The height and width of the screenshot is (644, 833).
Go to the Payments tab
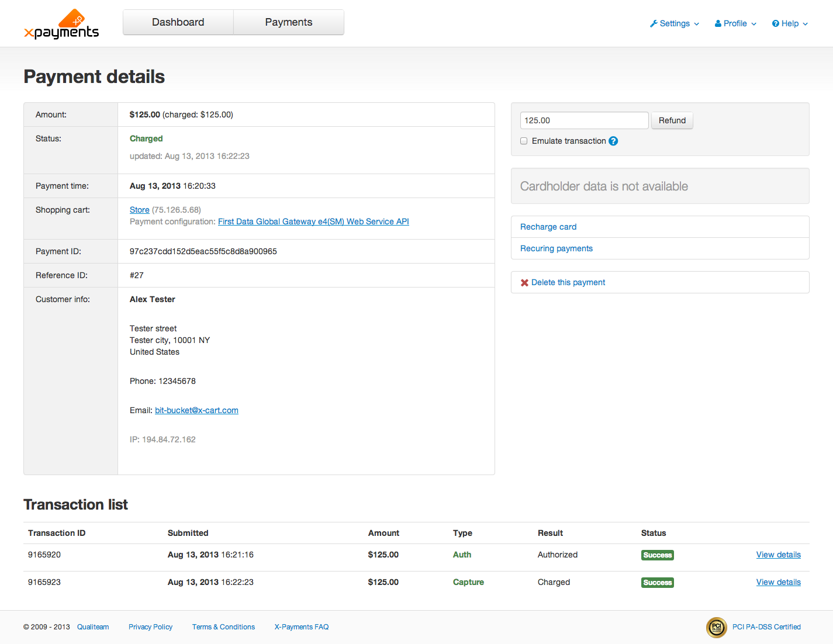point(289,22)
